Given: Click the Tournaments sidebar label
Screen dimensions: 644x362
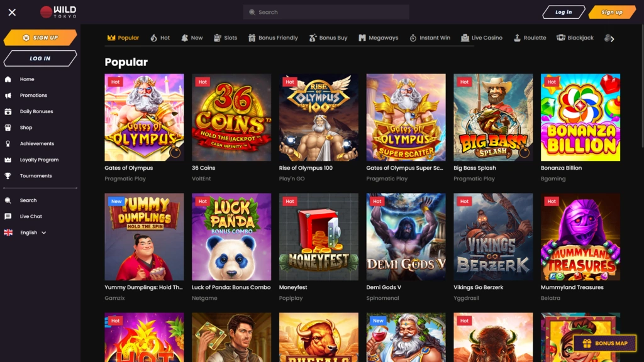Looking at the screenshot, I should (x=36, y=176).
